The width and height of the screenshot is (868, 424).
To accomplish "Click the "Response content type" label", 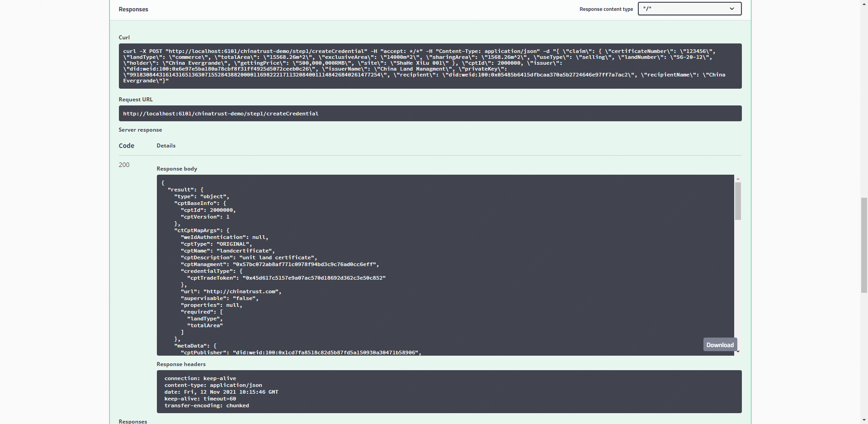I will pos(606,9).
